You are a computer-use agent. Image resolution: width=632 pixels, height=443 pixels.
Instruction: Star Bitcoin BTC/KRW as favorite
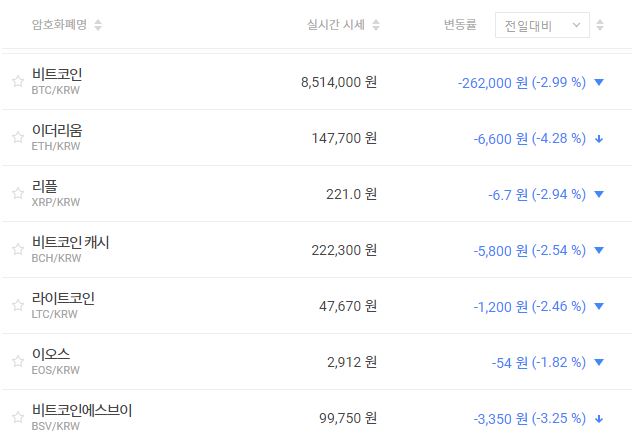point(17,82)
